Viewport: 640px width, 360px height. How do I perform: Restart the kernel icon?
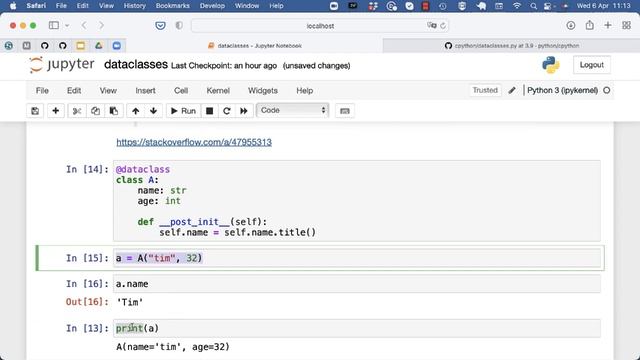pyautogui.click(x=227, y=111)
